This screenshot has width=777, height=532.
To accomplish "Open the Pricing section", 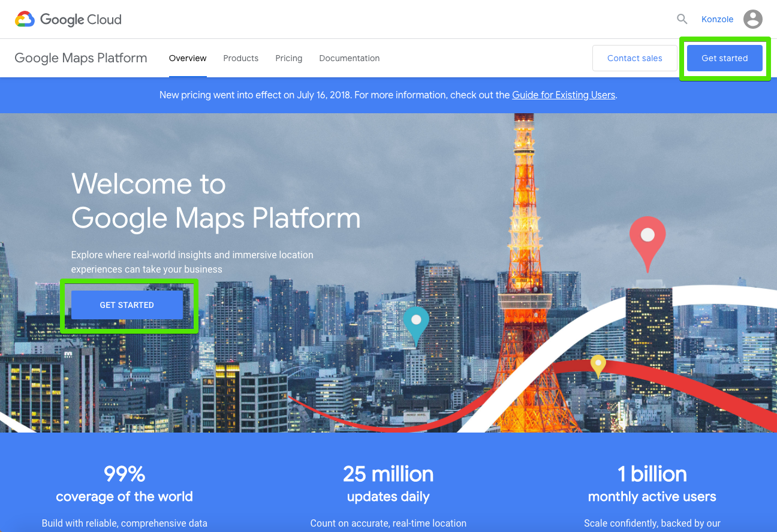I will click(x=288, y=58).
